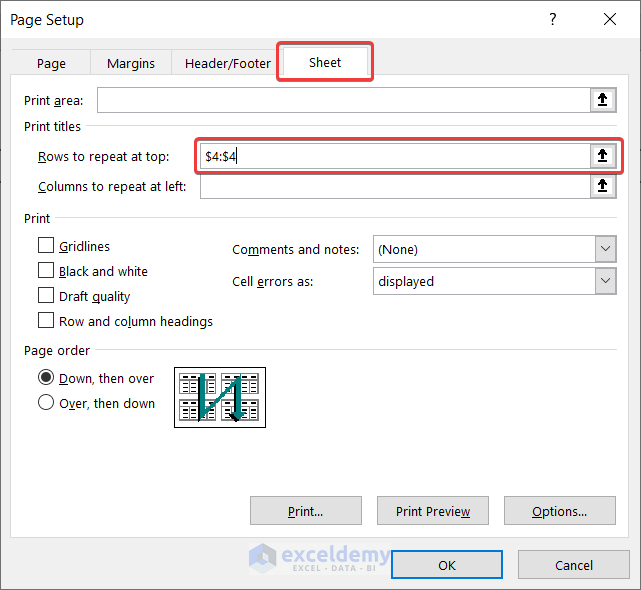Toggle the Draft quality checkbox
The height and width of the screenshot is (590, 641).
[46, 295]
